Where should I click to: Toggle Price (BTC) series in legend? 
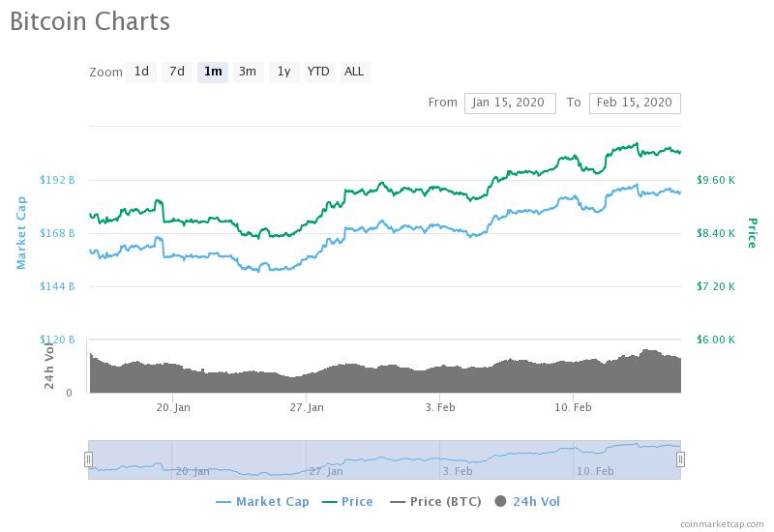coord(435,502)
